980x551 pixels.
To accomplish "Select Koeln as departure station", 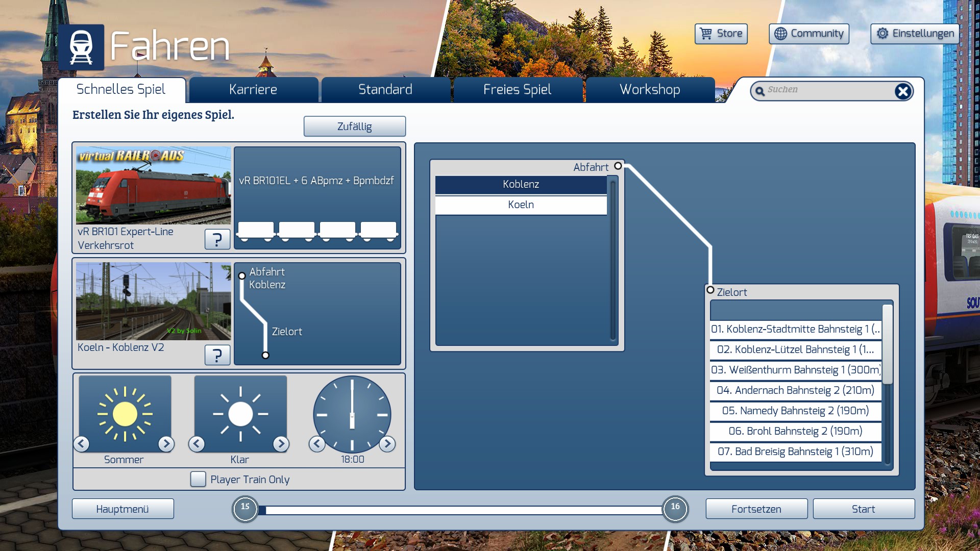I will click(521, 205).
